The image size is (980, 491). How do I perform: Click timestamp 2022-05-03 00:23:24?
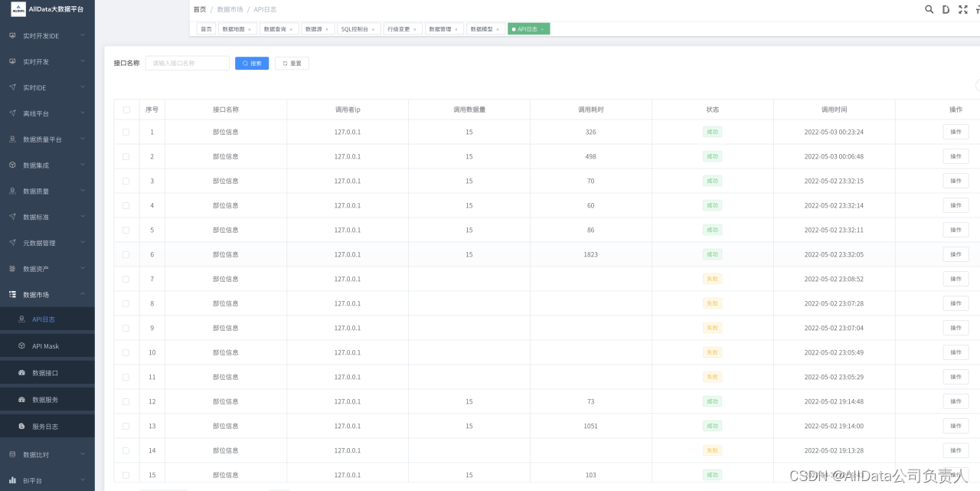(834, 132)
